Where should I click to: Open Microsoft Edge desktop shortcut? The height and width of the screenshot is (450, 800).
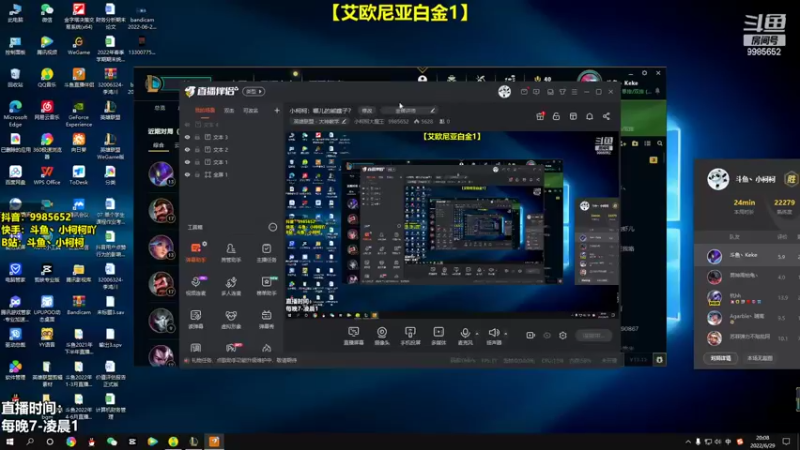15,113
